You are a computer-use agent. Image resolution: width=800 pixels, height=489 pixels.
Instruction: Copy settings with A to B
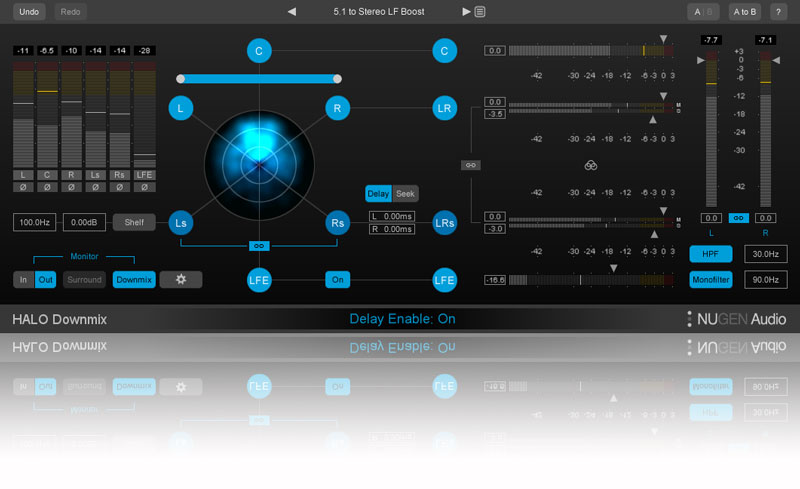744,12
